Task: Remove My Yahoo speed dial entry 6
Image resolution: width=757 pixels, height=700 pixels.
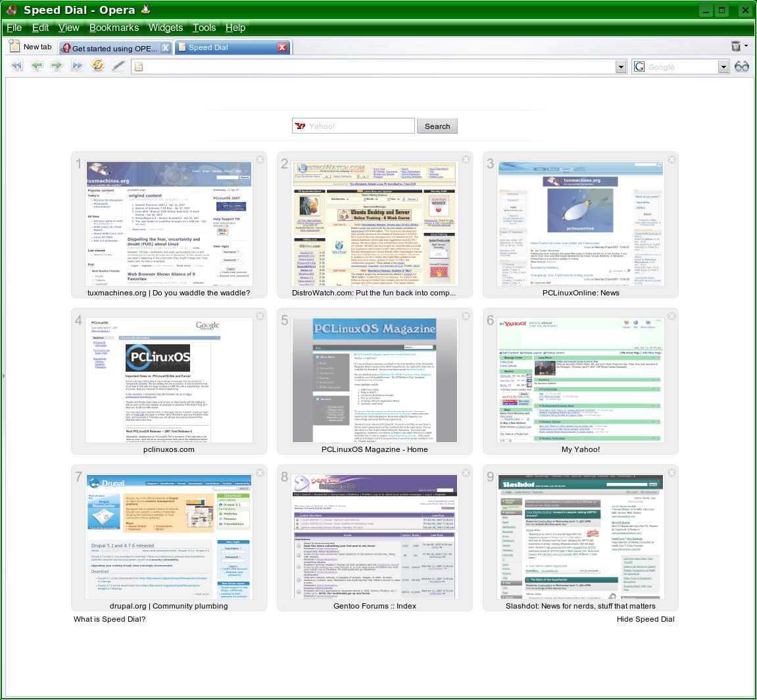Action: point(672,316)
